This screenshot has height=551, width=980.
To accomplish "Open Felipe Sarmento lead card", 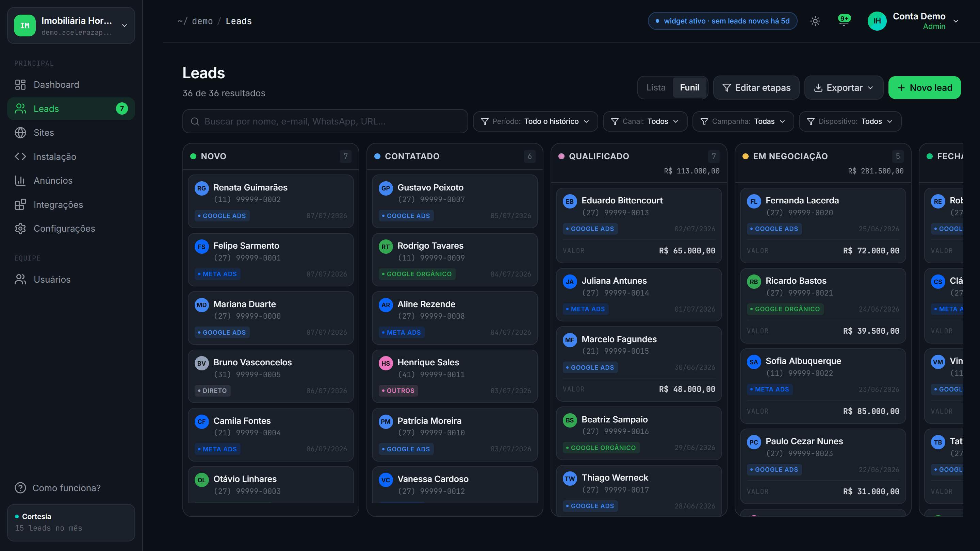I will (271, 260).
